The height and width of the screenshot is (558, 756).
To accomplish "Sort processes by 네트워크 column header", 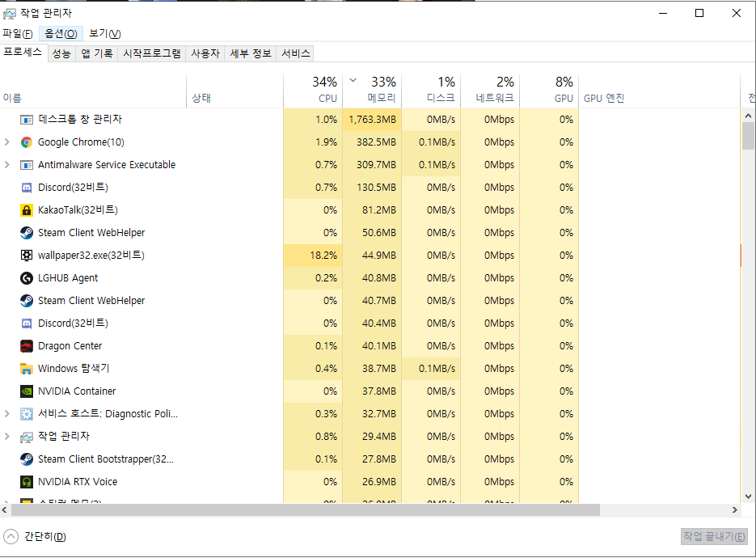I will click(490, 91).
